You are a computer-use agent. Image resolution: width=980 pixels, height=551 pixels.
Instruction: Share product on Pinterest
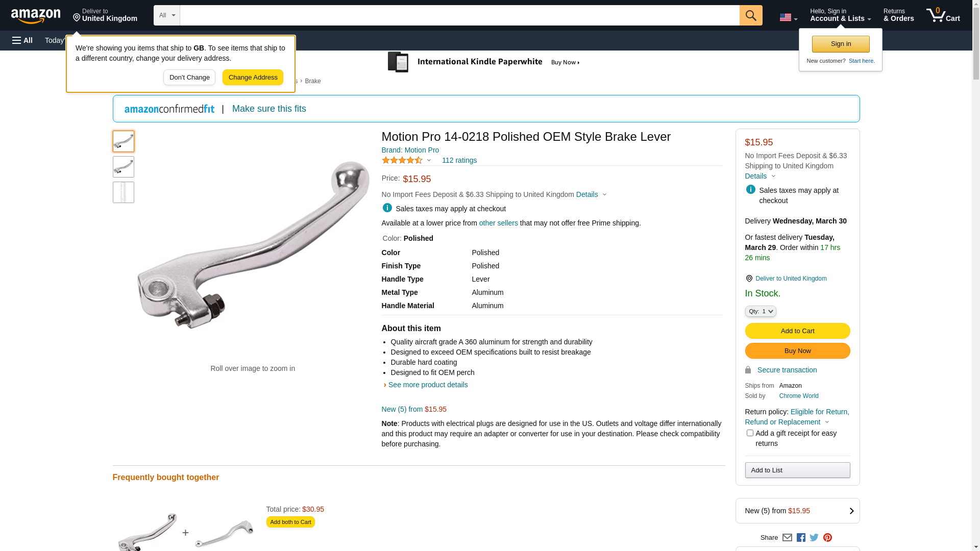click(x=827, y=537)
